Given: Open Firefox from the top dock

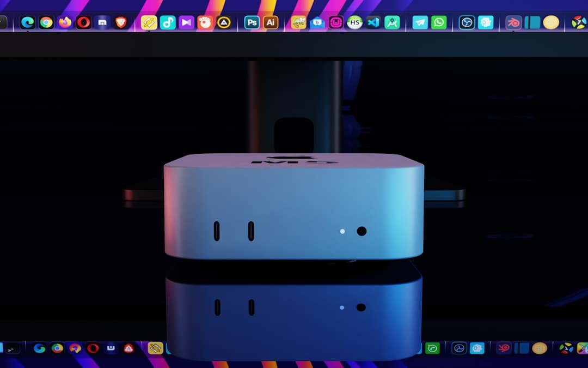Looking at the screenshot, I should pos(65,22).
